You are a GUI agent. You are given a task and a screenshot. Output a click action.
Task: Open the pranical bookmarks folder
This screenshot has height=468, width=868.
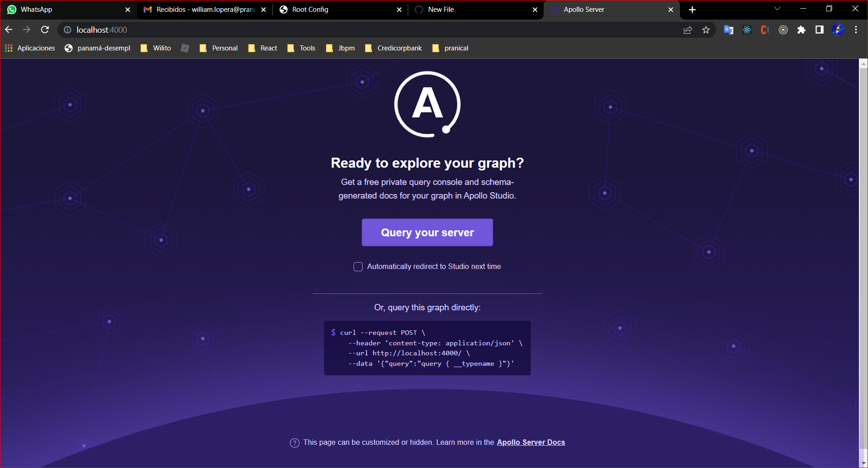coord(450,48)
